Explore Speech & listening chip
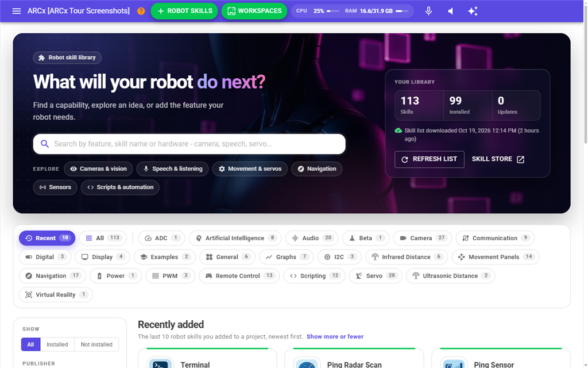588x368 pixels. click(x=172, y=169)
